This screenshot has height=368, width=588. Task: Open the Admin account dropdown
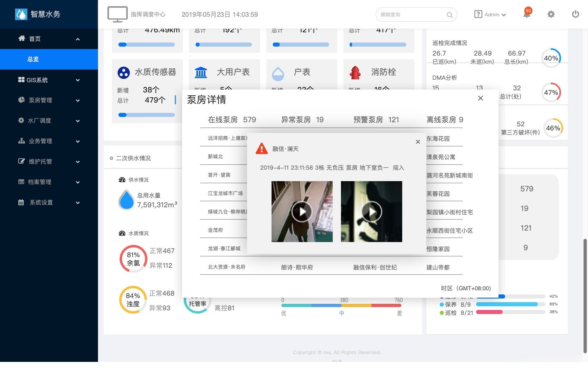(490, 14)
